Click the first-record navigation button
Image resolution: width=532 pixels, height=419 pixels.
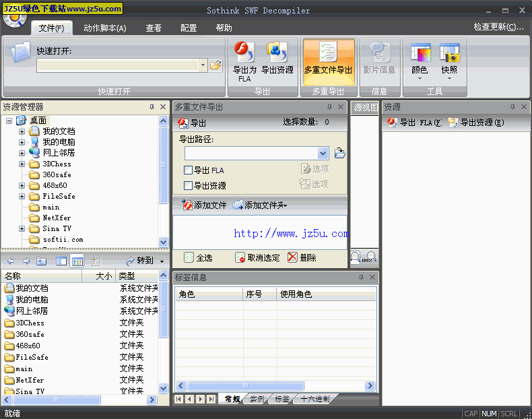(x=178, y=399)
